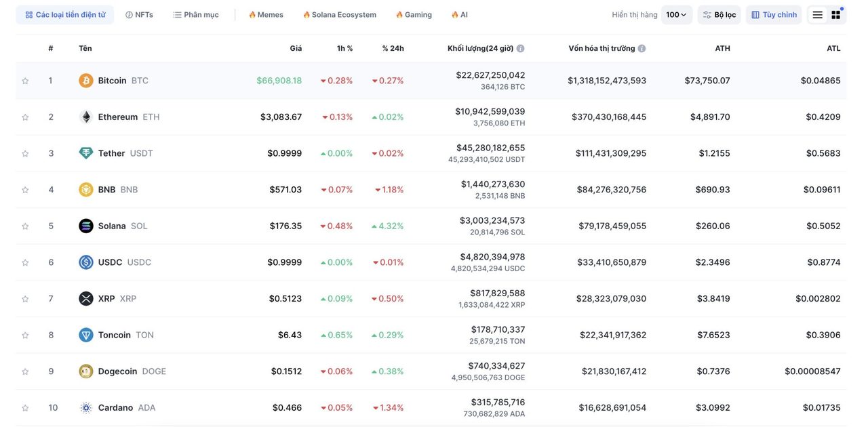Viewport: 868px width, 427px height.
Task: Click the Cardano coin logo
Action: coord(86,408)
